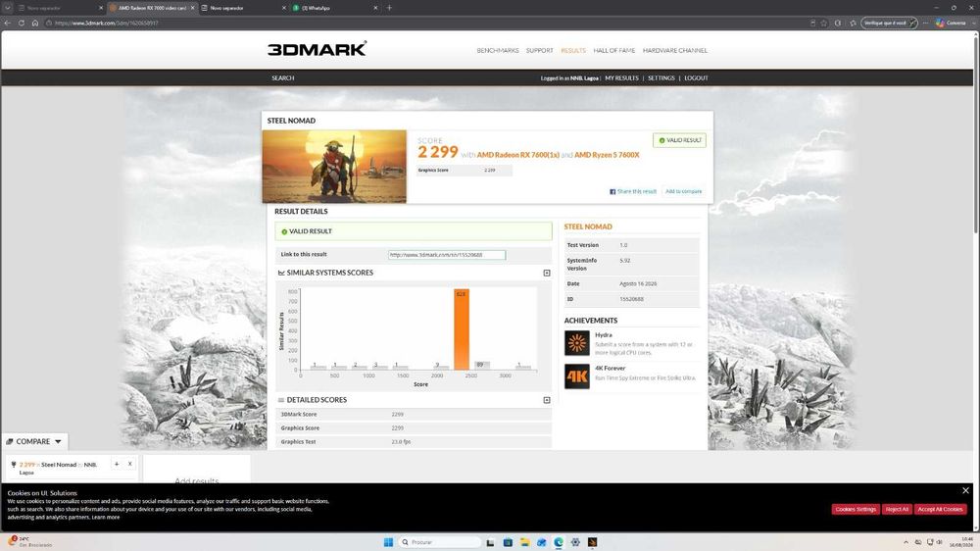Open the Copilot Conversa button
Image resolution: width=980 pixels, height=551 pixels.
click(x=951, y=24)
